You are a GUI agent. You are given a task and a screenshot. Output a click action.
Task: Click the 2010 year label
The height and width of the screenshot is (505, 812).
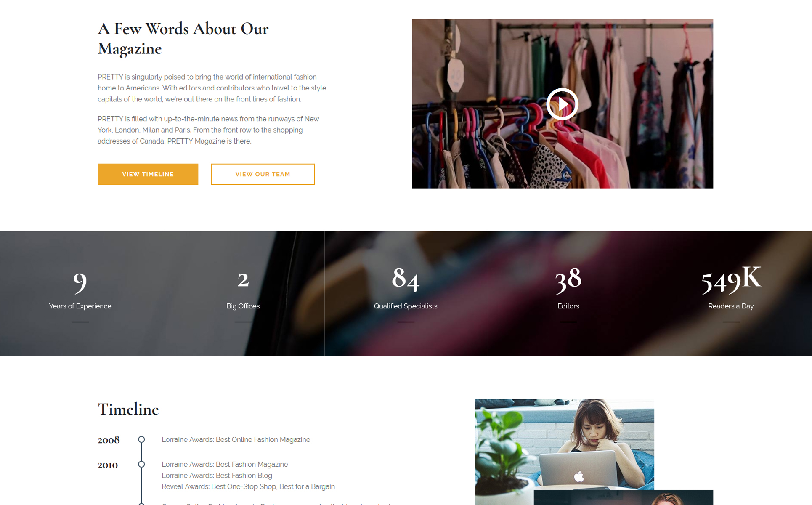[108, 465]
